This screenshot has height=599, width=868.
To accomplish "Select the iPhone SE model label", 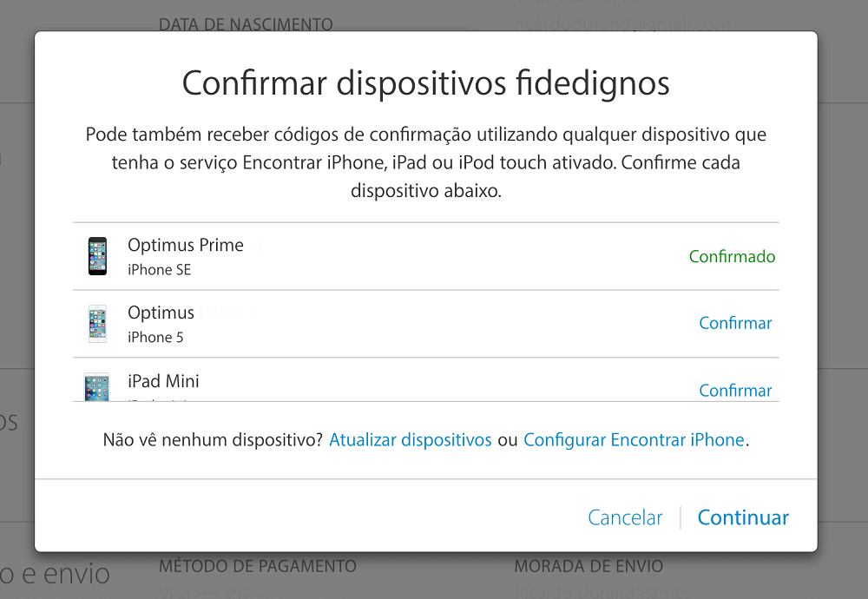I will click(160, 270).
